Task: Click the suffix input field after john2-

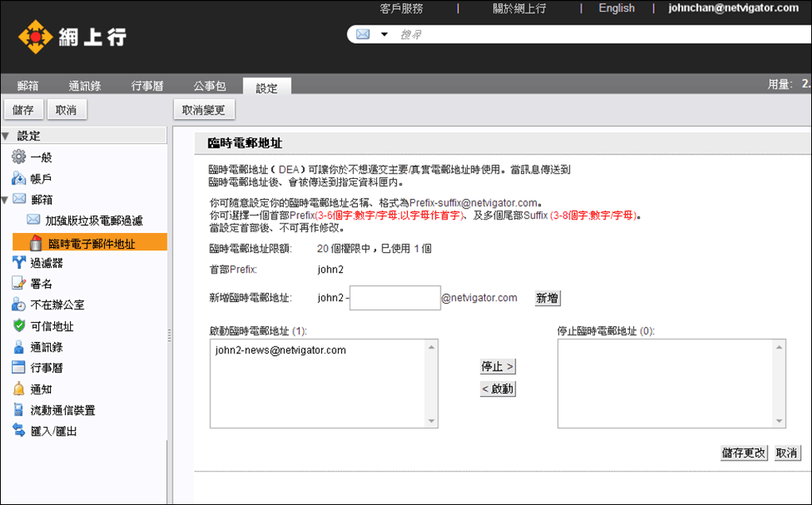Action: [395, 297]
